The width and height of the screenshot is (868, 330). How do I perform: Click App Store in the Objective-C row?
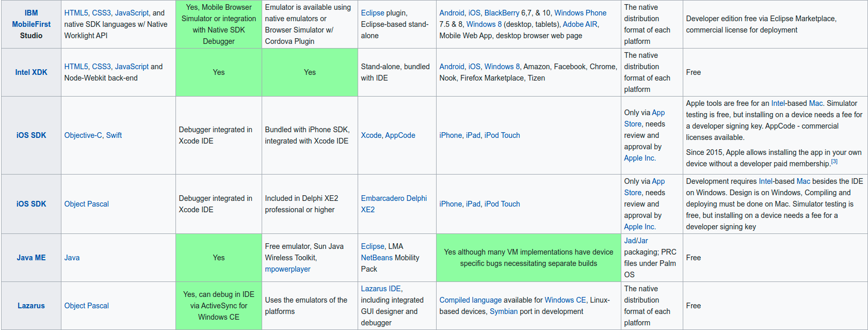[645, 118]
